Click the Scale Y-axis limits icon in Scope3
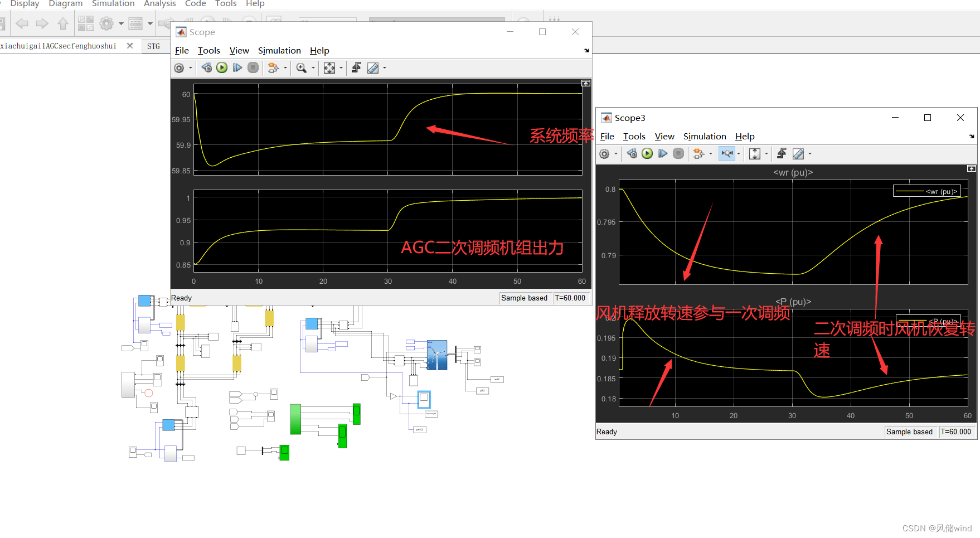The height and width of the screenshot is (538, 980). point(754,153)
